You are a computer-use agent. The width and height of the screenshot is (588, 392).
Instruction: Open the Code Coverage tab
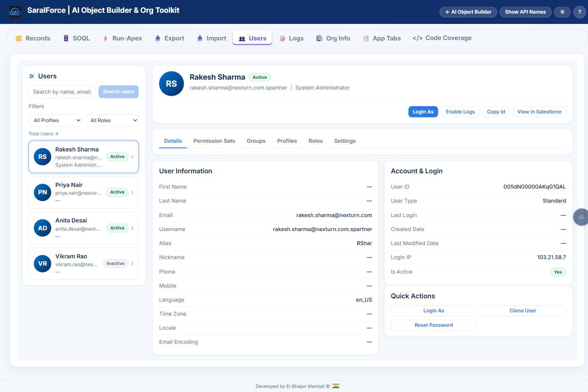click(442, 38)
